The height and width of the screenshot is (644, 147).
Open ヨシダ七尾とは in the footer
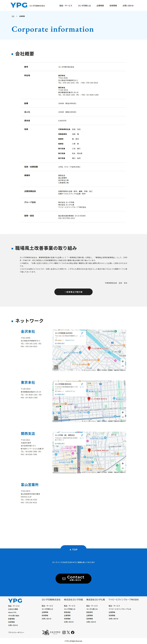(x=92, y=609)
